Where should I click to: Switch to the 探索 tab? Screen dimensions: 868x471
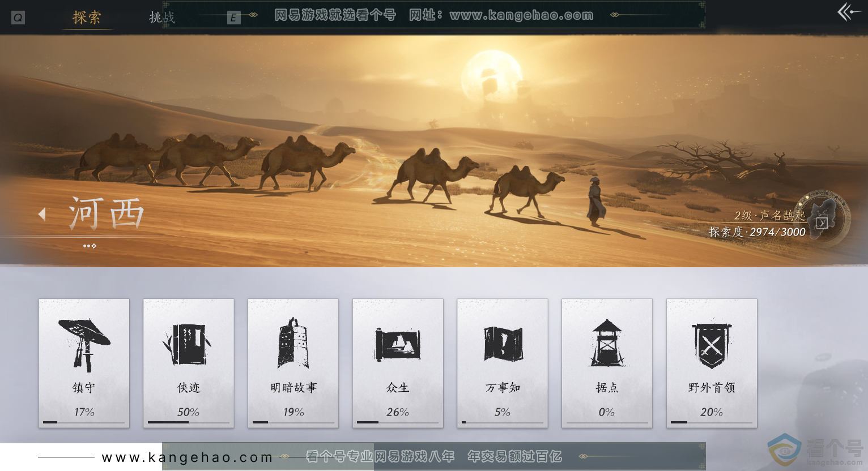(87, 18)
